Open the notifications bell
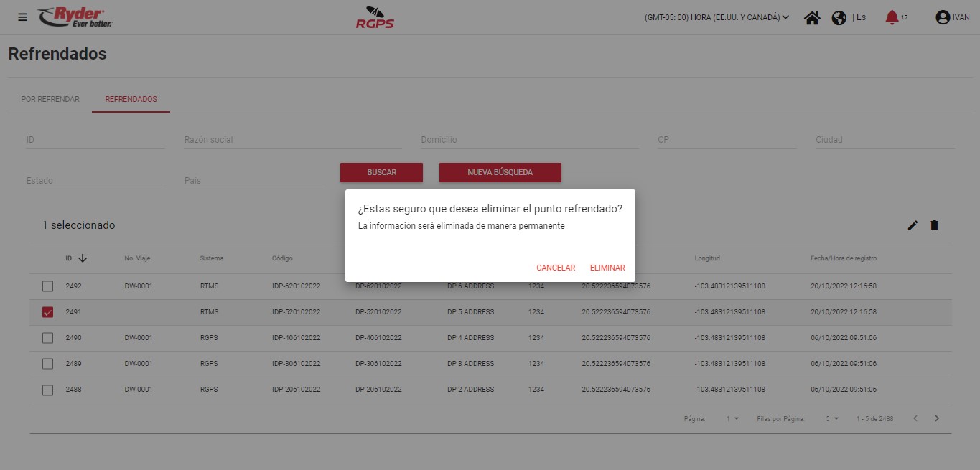 click(892, 17)
